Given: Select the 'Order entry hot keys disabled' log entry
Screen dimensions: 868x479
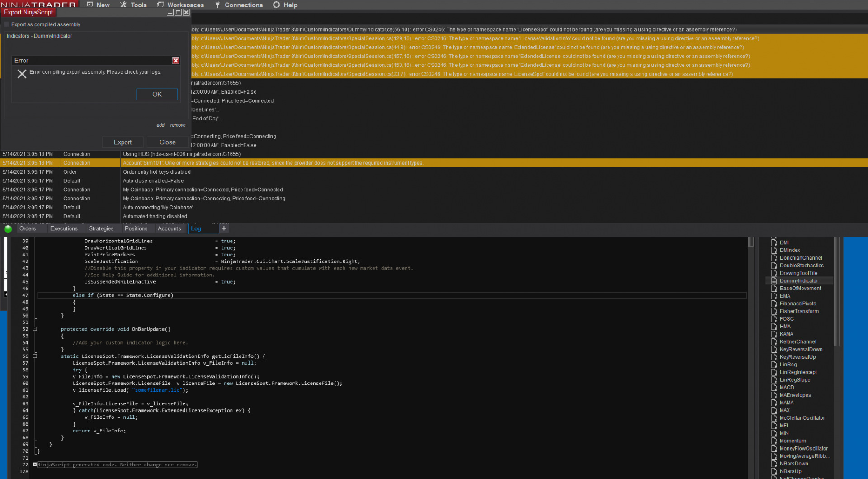Looking at the screenshot, I should coord(434,172).
